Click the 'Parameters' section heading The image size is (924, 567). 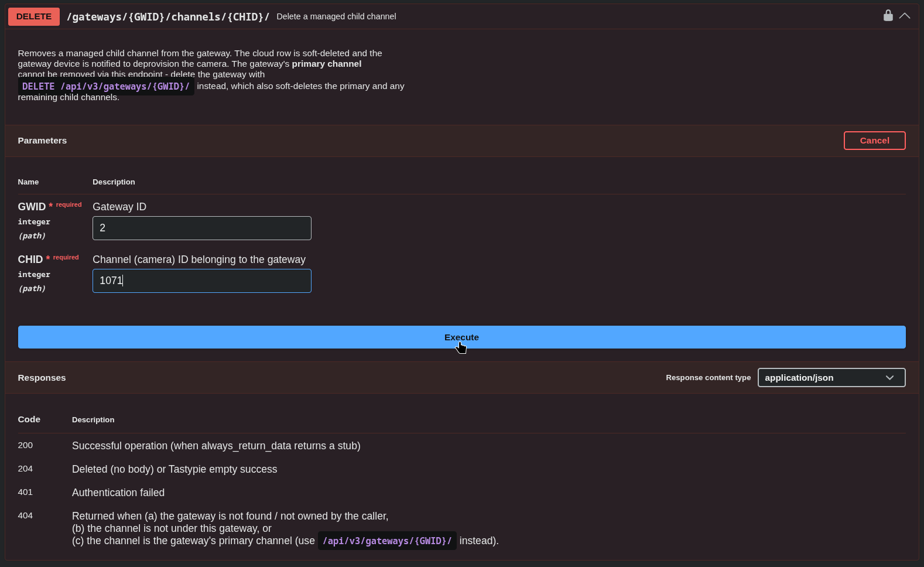click(42, 141)
